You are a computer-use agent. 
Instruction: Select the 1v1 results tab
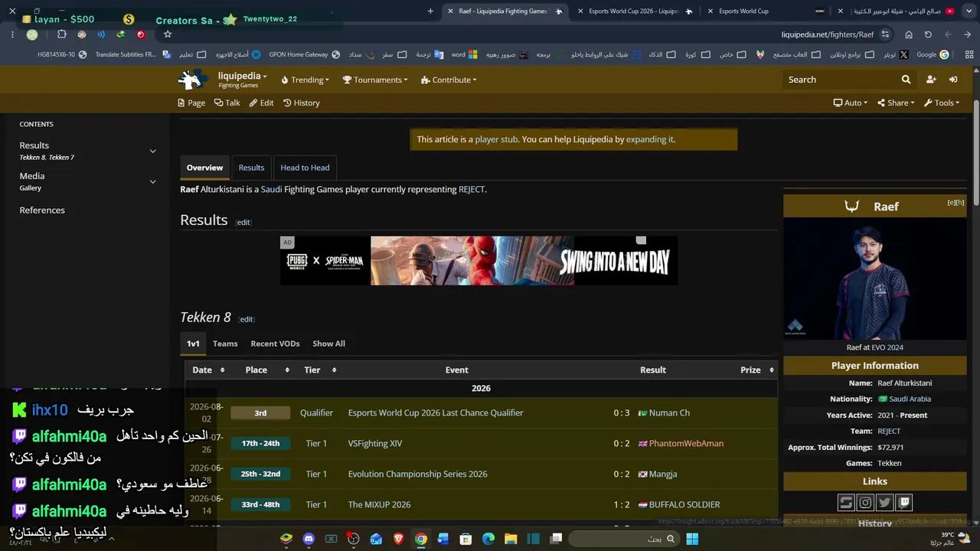pyautogui.click(x=193, y=344)
